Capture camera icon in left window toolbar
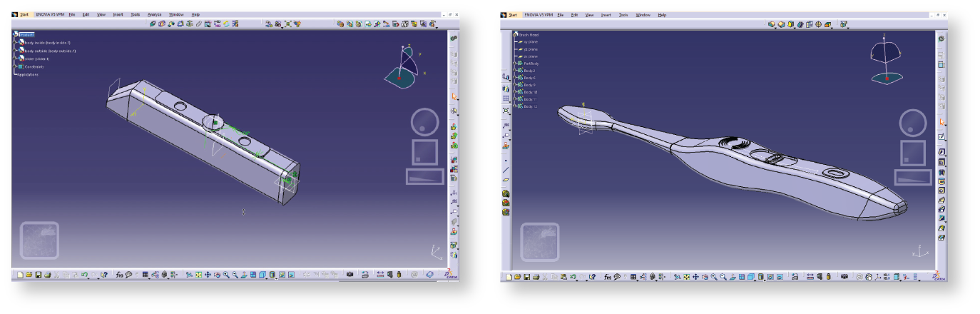980x314 pixels. click(x=349, y=275)
